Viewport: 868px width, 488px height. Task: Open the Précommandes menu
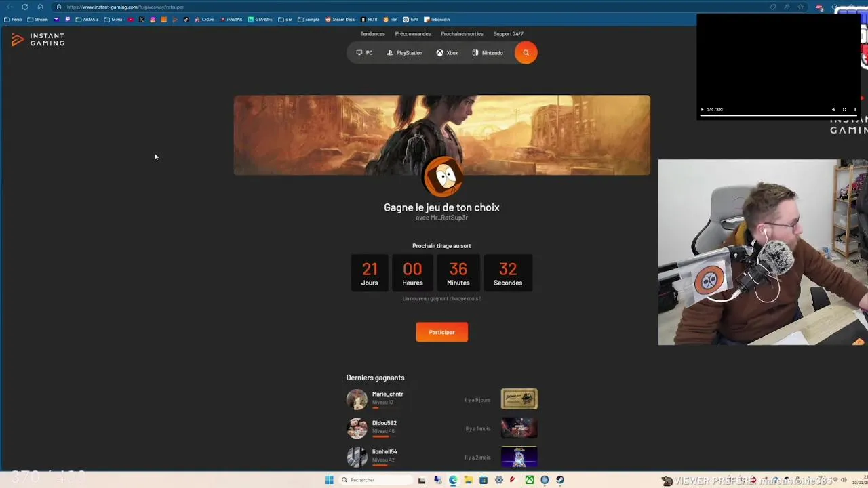(413, 34)
